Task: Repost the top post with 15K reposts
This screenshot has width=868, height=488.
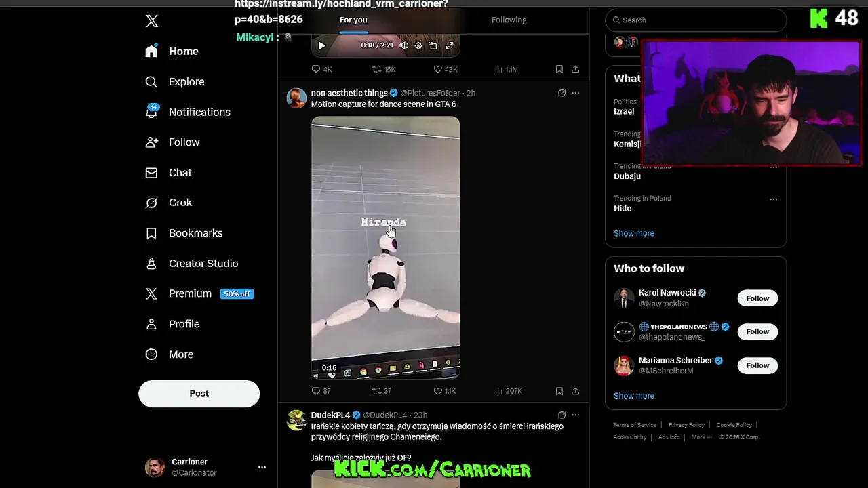Action: (x=384, y=69)
